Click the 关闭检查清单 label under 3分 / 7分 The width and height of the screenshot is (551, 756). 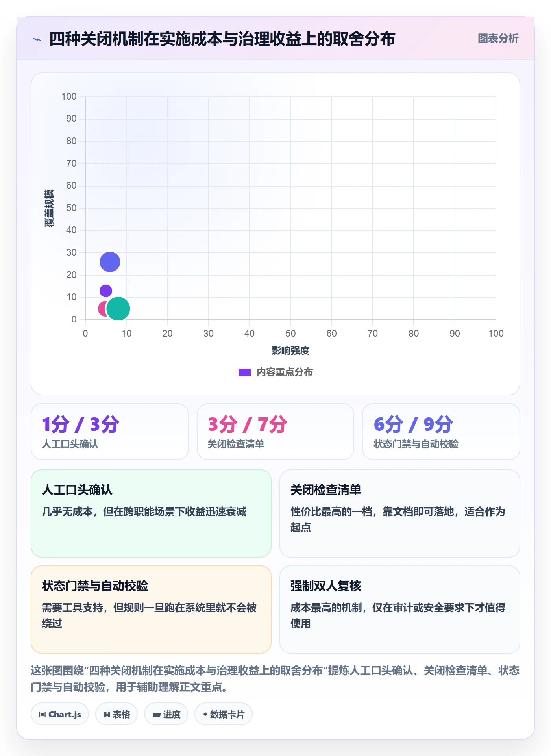point(236,444)
